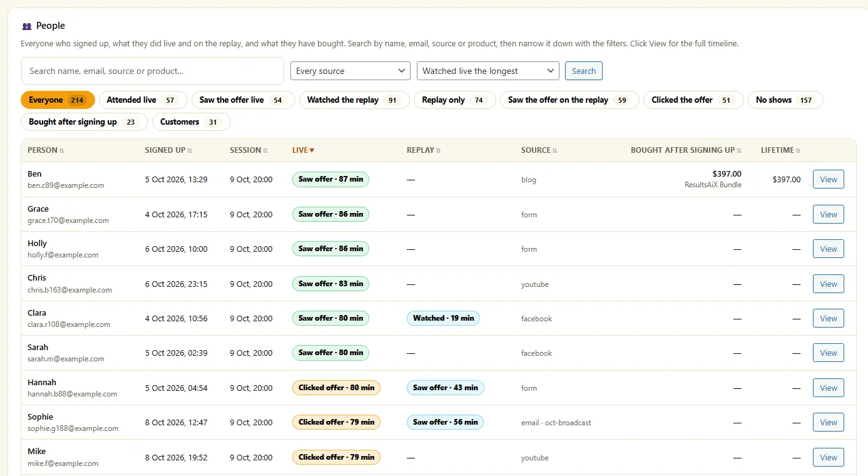The image size is (868, 476).
Task: Click email ben.c89@example.com
Action: 66,185
